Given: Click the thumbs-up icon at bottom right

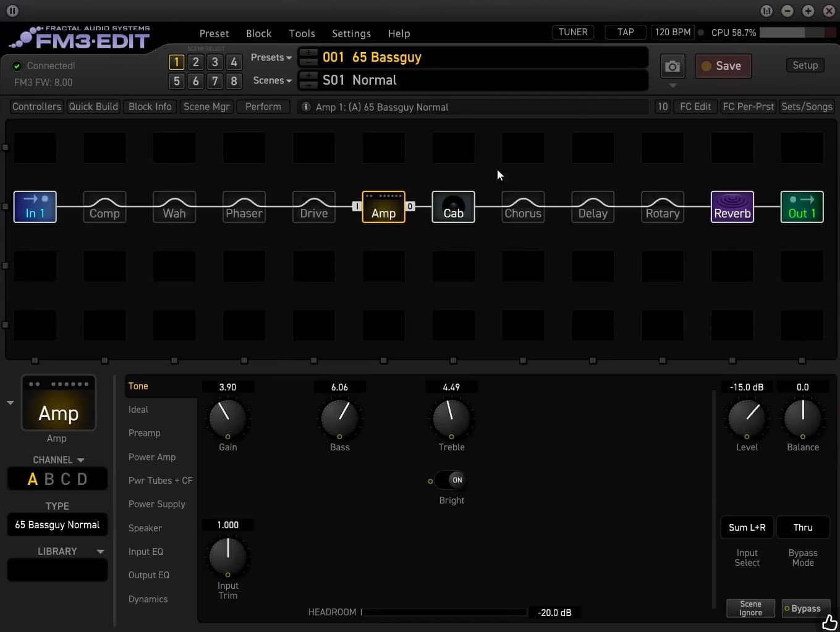Looking at the screenshot, I should click(x=829, y=621).
